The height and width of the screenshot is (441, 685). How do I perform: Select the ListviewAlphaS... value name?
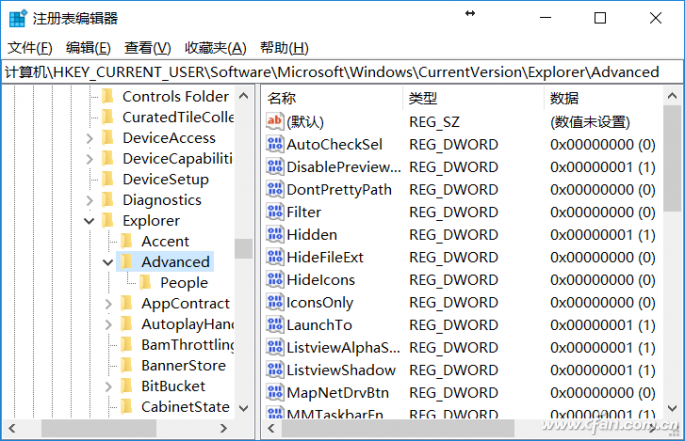tap(343, 347)
